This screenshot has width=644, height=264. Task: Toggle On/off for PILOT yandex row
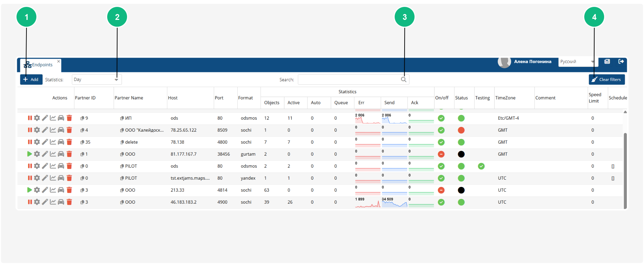[441, 178]
